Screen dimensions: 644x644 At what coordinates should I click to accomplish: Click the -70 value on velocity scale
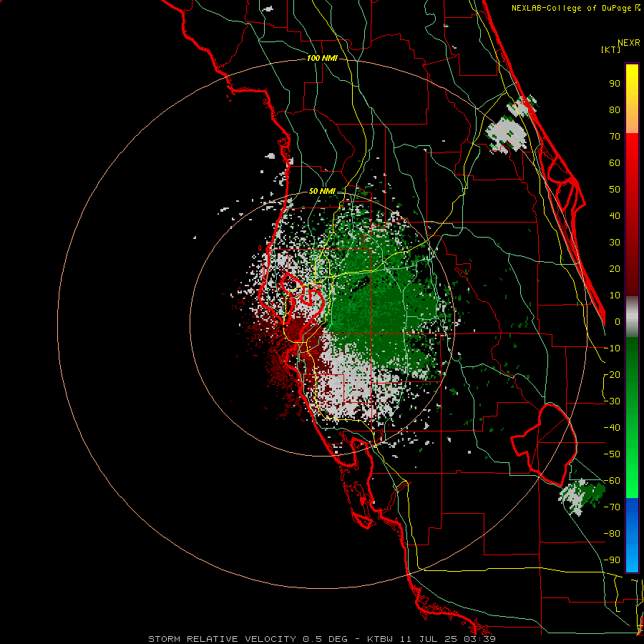(x=612, y=507)
